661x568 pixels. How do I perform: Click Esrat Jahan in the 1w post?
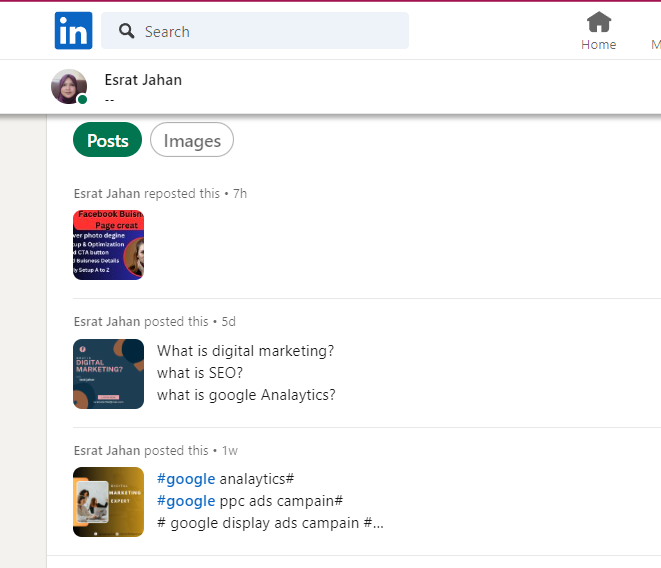pyautogui.click(x=107, y=450)
